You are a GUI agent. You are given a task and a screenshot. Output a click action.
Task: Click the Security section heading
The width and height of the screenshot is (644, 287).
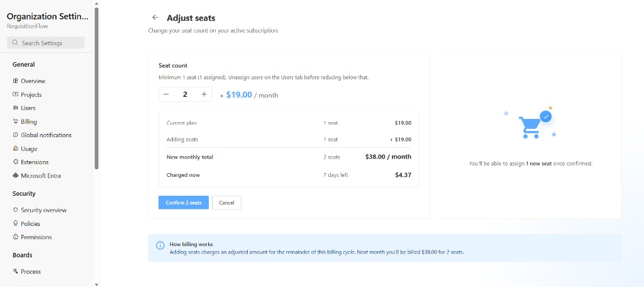pyautogui.click(x=24, y=194)
